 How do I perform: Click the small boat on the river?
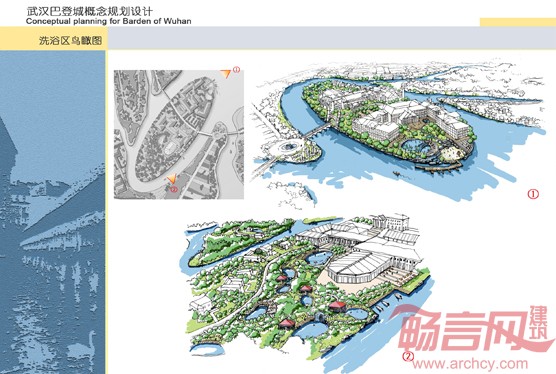click(397, 173)
